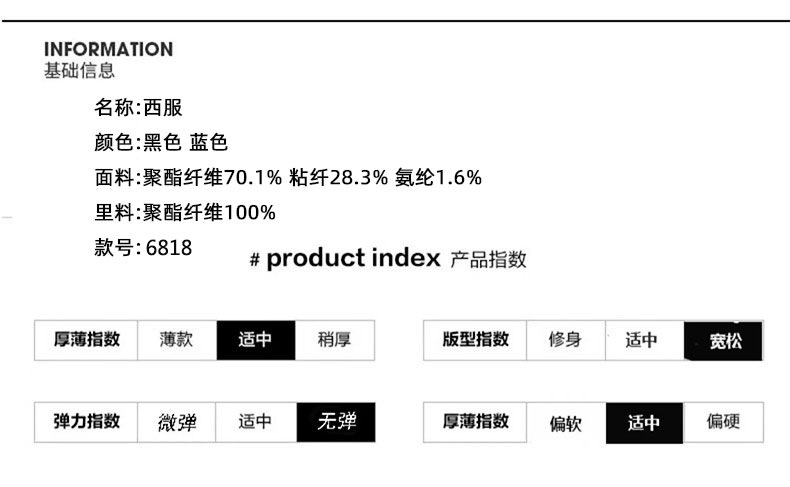This screenshot has height=487, width=790.
Task: Click the 名称:西服 line
Action: pos(138,108)
